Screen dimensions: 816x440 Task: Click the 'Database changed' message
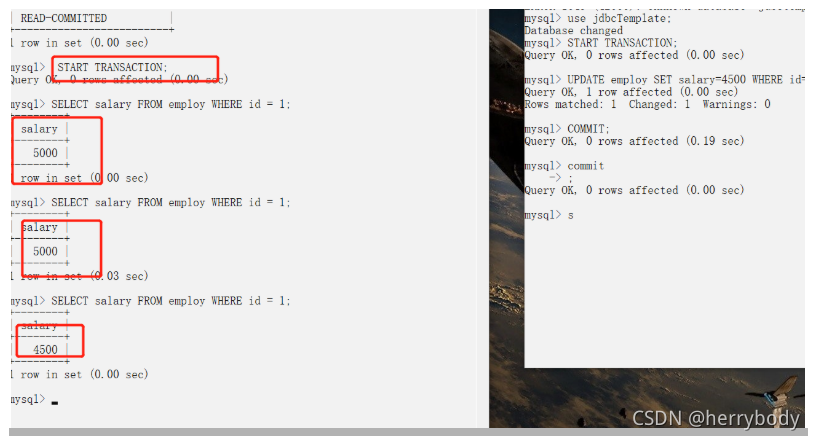(x=573, y=31)
